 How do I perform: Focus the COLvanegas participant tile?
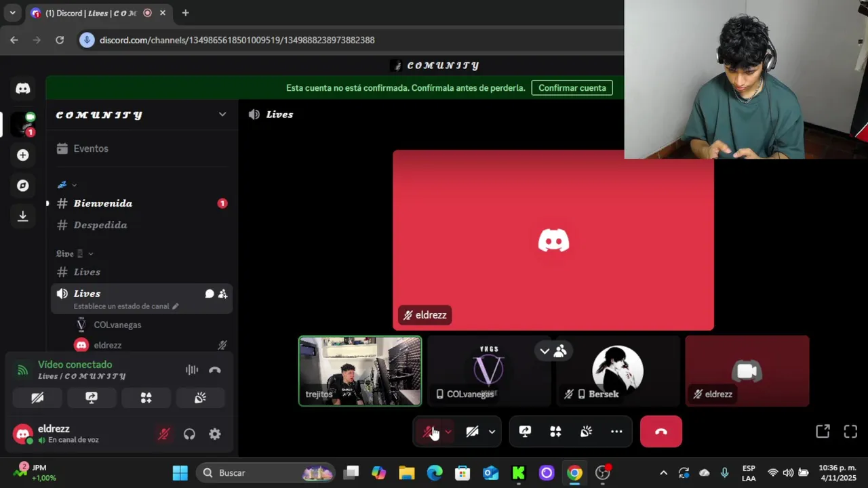pyautogui.click(x=489, y=371)
